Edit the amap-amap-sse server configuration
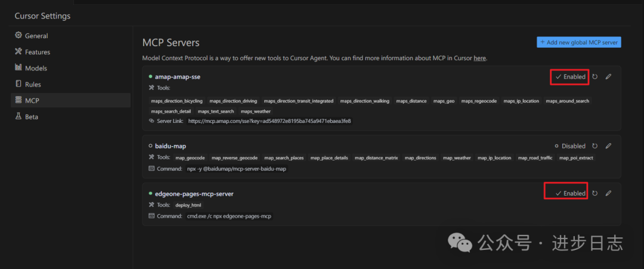 point(609,77)
